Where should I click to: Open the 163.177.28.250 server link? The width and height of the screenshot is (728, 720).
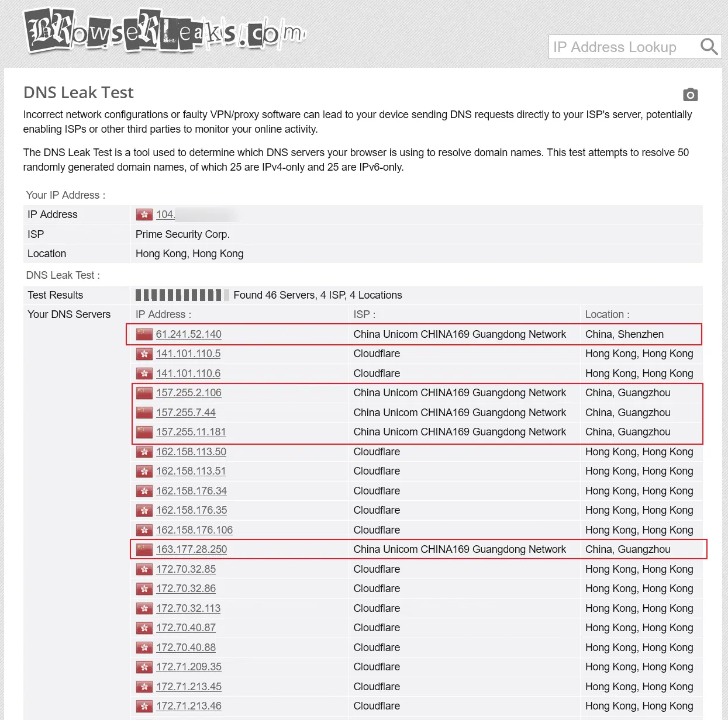[191, 549]
